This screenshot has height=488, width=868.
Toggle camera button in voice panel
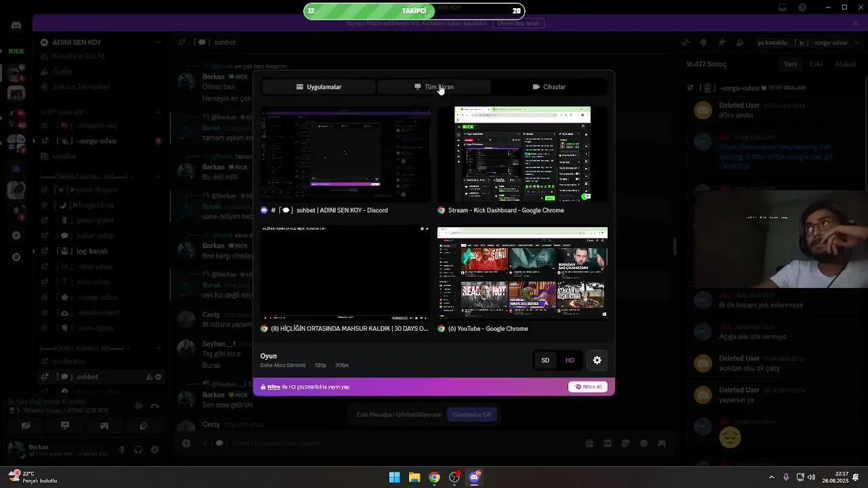point(26,426)
